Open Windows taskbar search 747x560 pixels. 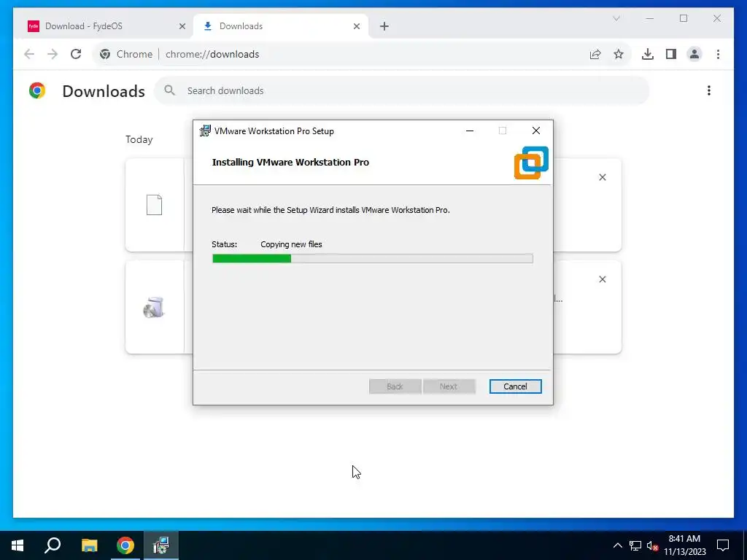click(x=53, y=545)
